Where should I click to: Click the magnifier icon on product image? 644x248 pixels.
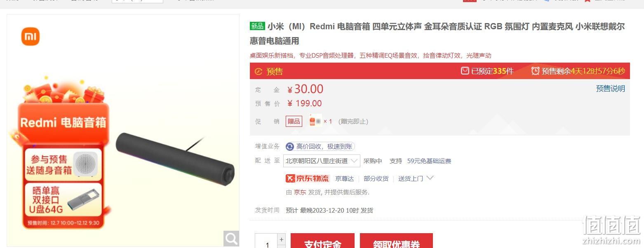pos(231,238)
